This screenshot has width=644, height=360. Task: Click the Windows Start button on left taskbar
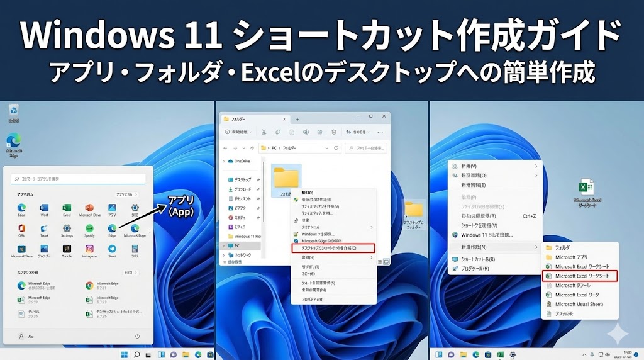[x=125, y=354]
